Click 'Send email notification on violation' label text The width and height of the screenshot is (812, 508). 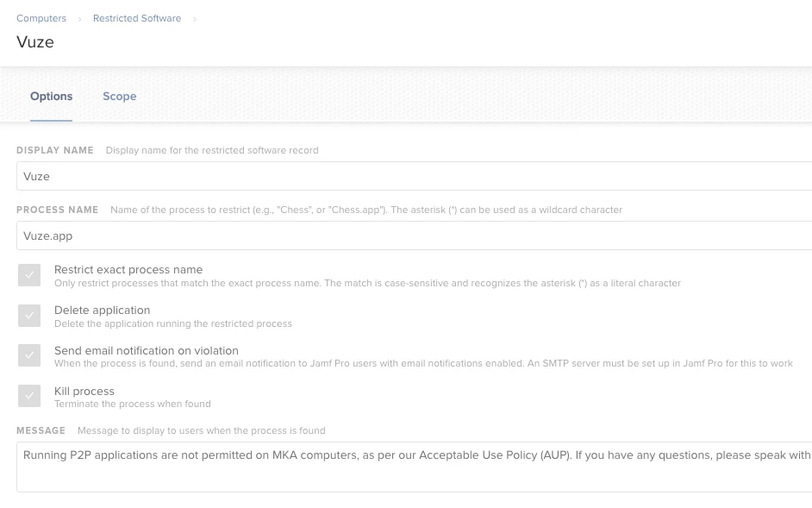coord(147,350)
